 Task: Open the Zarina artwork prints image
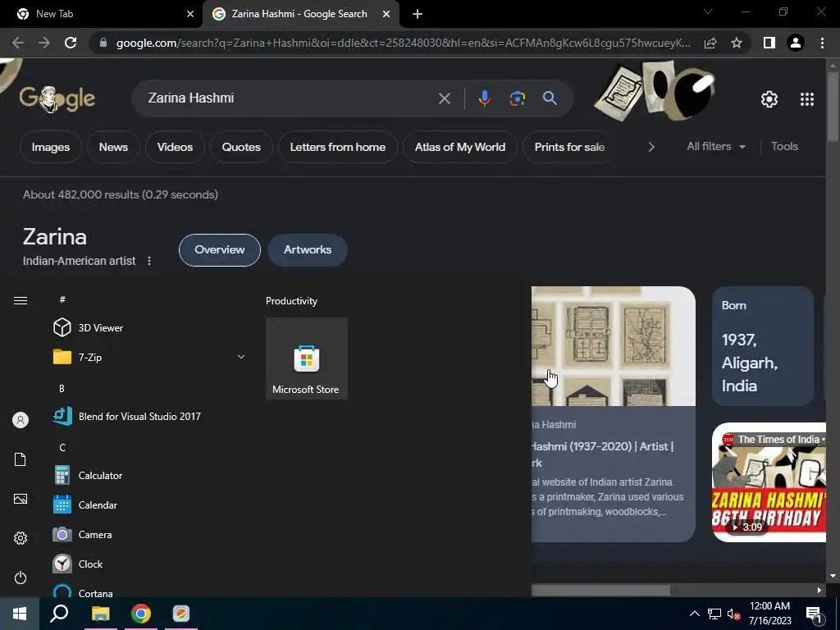(x=614, y=346)
